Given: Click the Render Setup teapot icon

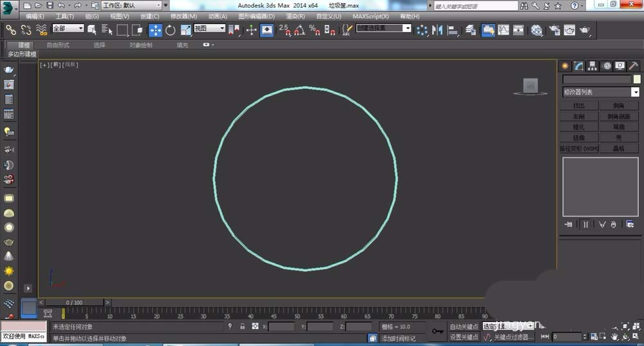Looking at the screenshot, I should pyautogui.click(x=554, y=30).
